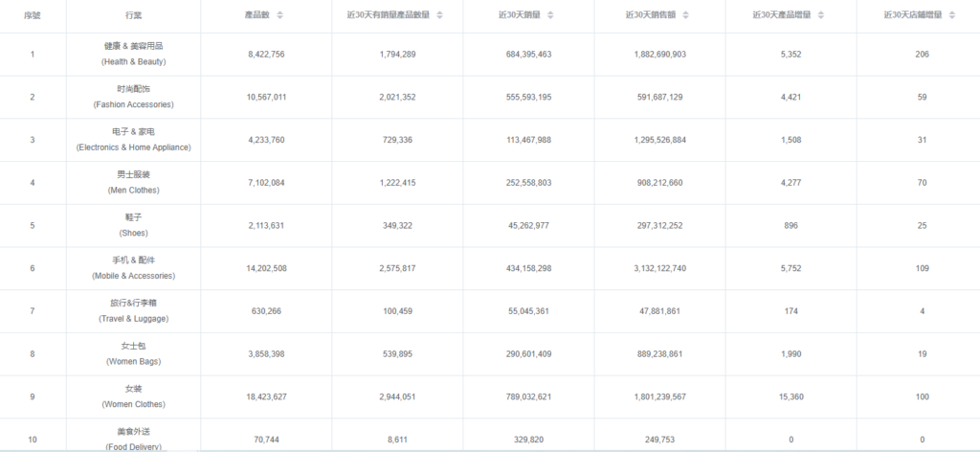Click the 序號 column header
Image resolution: width=980 pixels, height=452 pixels.
point(33,16)
